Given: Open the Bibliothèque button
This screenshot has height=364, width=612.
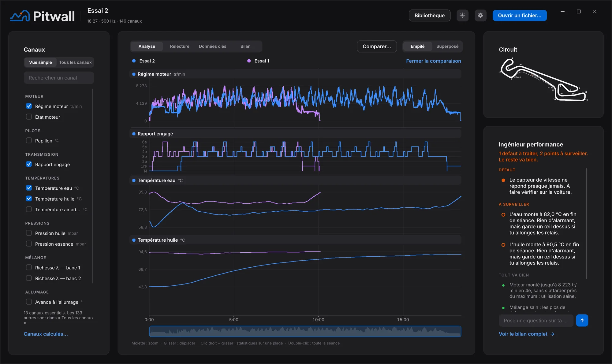Looking at the screenshot, I should [430, 15].
